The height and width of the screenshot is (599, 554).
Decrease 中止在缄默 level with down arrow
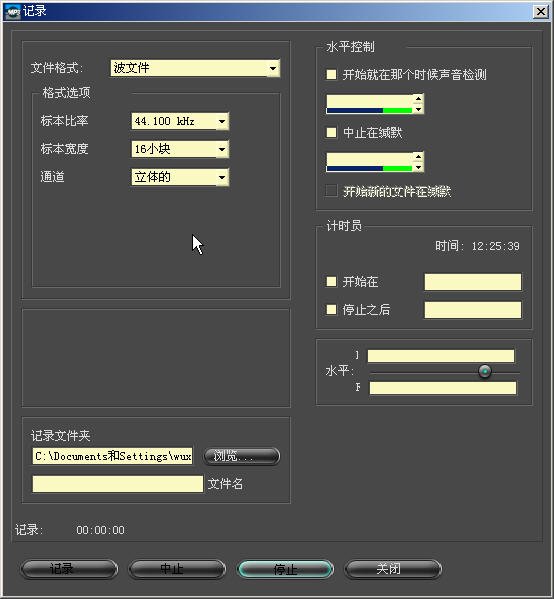418,167
